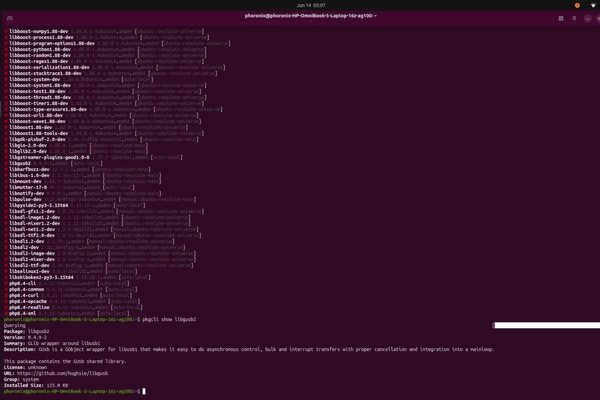
Task: Click the libboost-stacktrace1.88-dev package row
Action: 113,73
